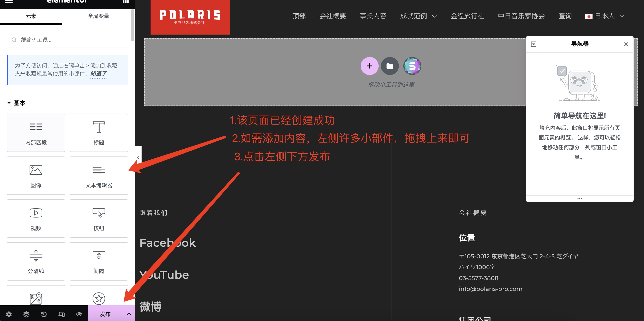Click the Starter Templates S icon
644x321 pixels.
tap(412, 66)
